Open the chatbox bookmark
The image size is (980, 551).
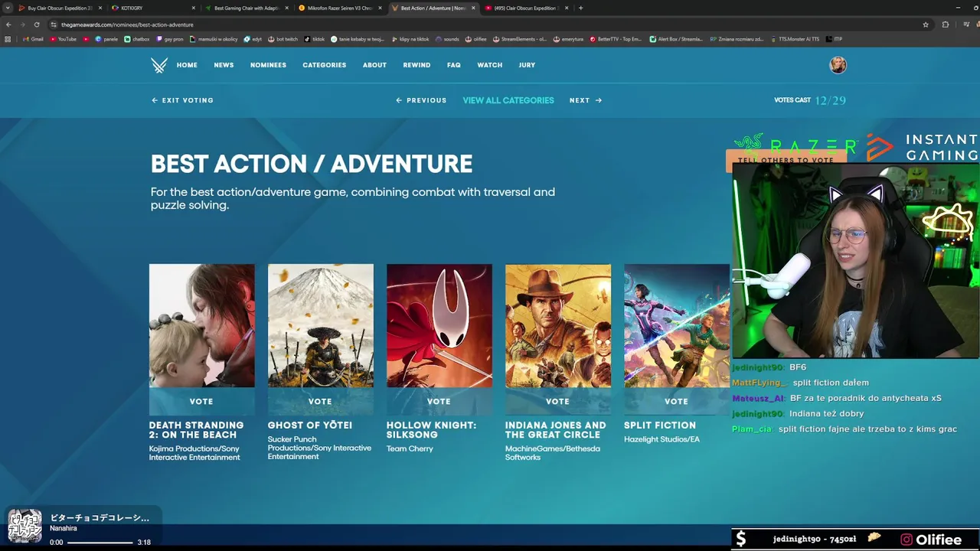point(137,39)
